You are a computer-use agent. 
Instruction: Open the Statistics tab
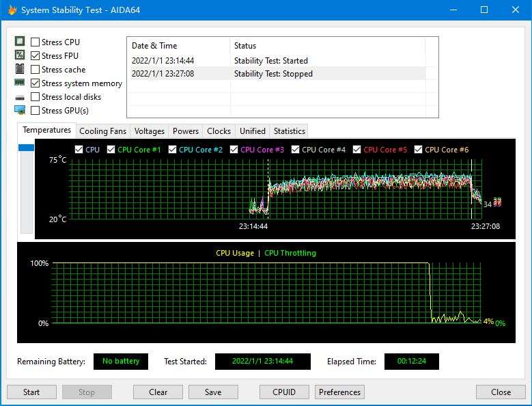click(x=289, y=131)
